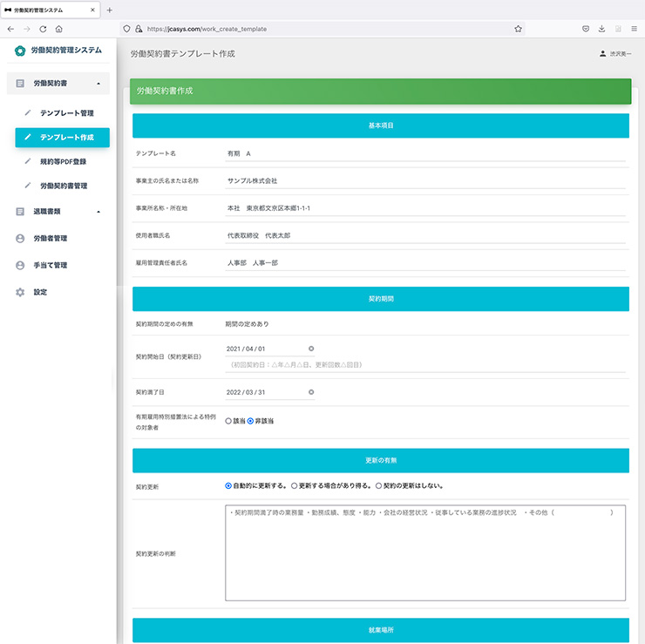The height and width of the screenshot is (644, 645).
Task: Click pencil icon beside 規約等PDF登録
Action: 28,161
